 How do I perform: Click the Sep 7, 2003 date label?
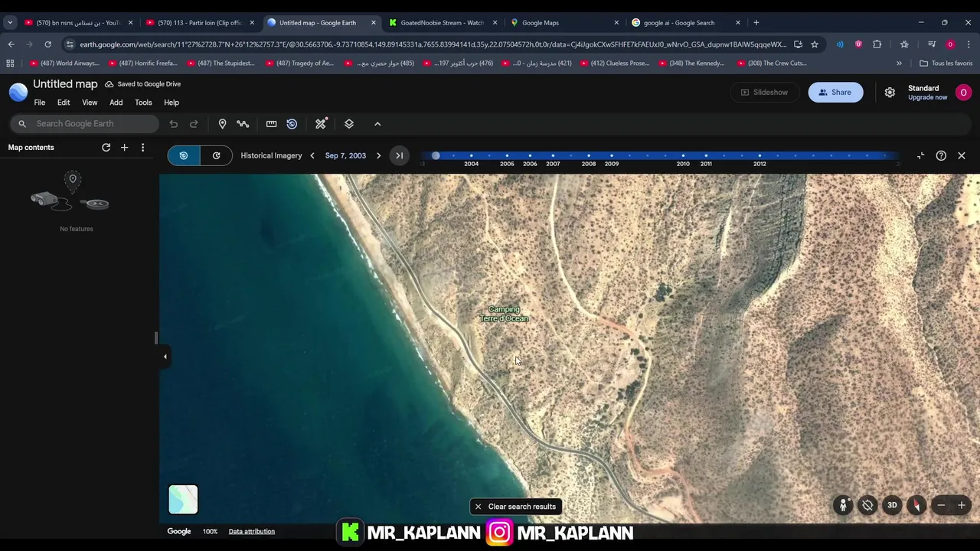coord(345,155)
